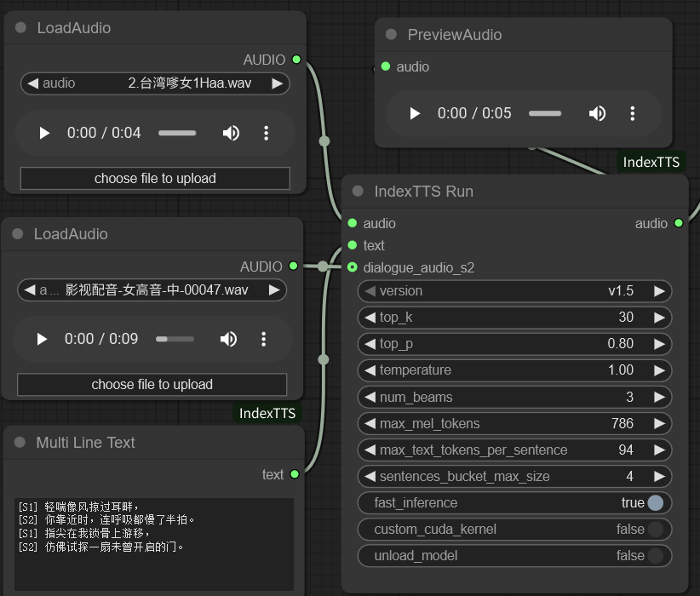Click the IndexTTS badge above IndexTTS Run
700x596 pixels.
pyautogui.click(x=651, y=162)
